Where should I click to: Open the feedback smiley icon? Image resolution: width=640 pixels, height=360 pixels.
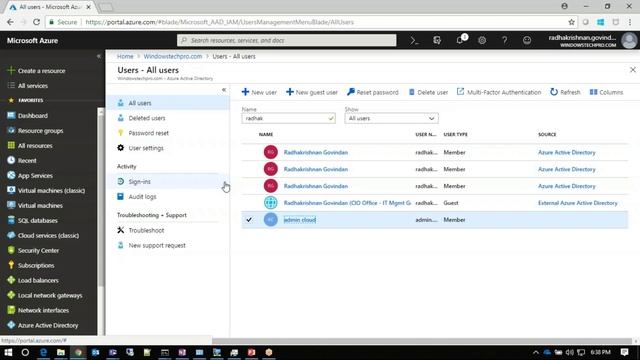[x=527, y=40]
